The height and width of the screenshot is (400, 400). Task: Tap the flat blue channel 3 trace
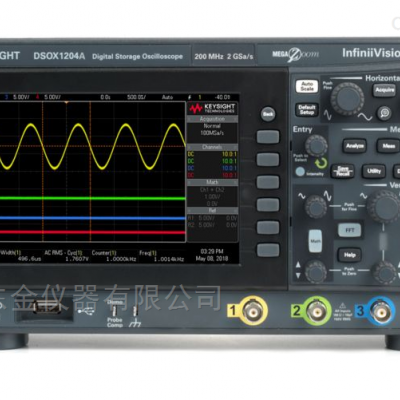point(93,218)
